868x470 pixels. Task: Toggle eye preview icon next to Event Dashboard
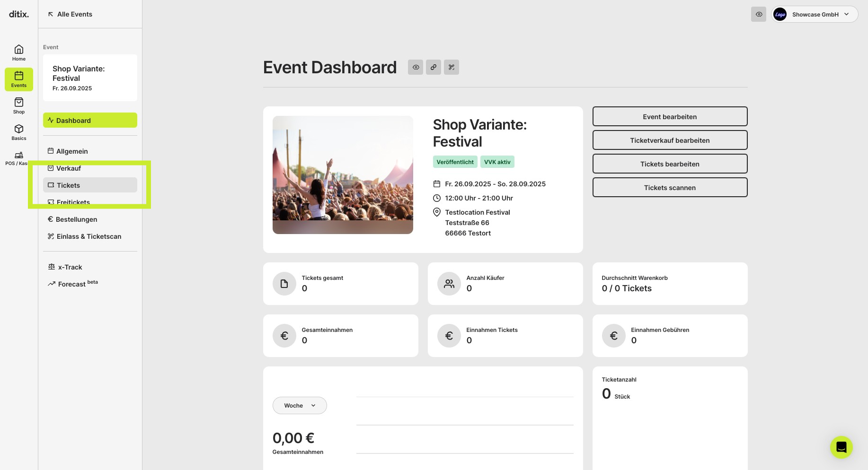416,67
